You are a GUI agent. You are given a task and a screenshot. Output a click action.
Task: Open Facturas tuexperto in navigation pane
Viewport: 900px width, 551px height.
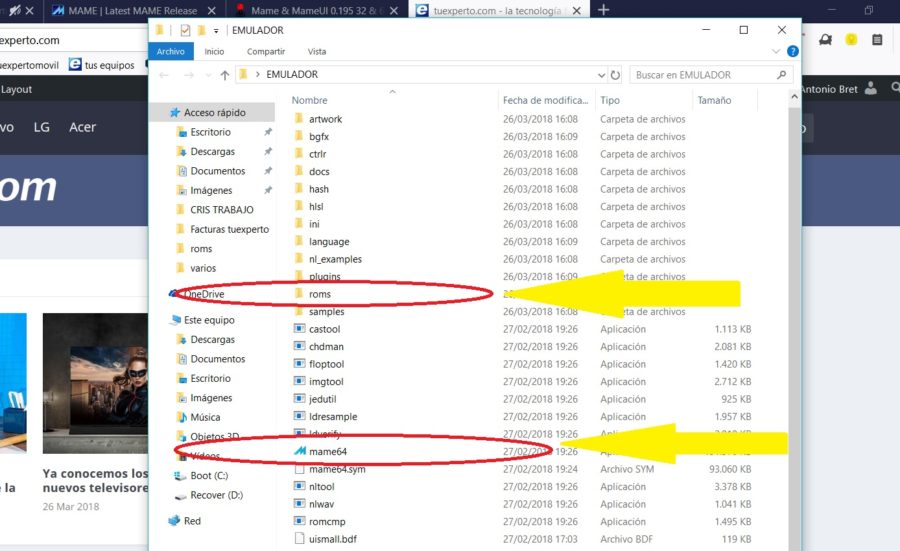pos(230,230)
